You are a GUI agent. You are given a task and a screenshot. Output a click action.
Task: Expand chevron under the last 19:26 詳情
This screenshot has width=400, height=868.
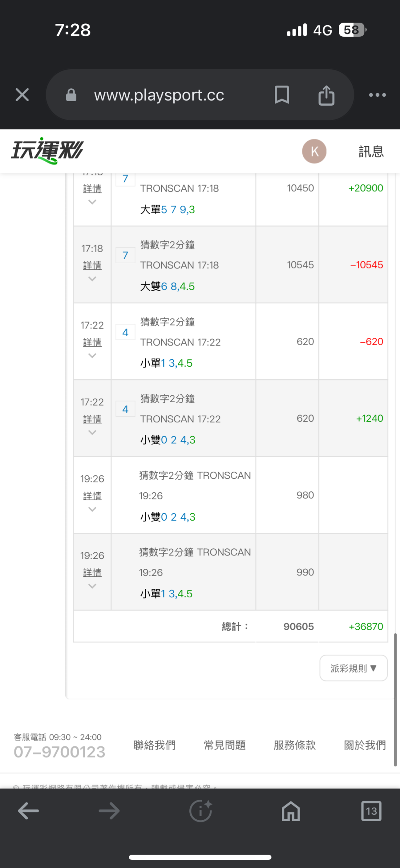[92, 586]
